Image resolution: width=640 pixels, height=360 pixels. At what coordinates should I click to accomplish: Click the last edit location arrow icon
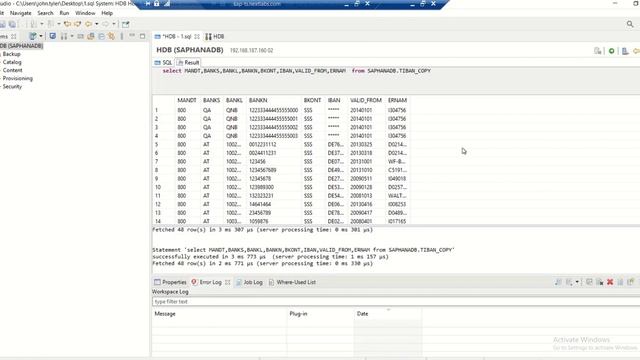click(x=67, y=24)
